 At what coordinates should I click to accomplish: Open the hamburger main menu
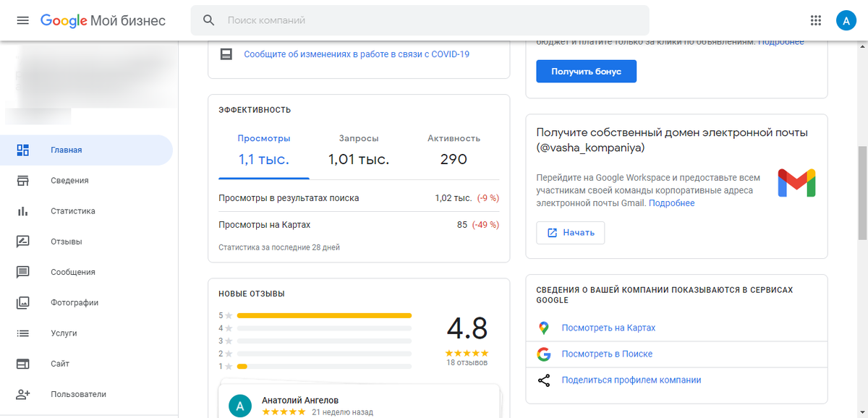[22, 20]
